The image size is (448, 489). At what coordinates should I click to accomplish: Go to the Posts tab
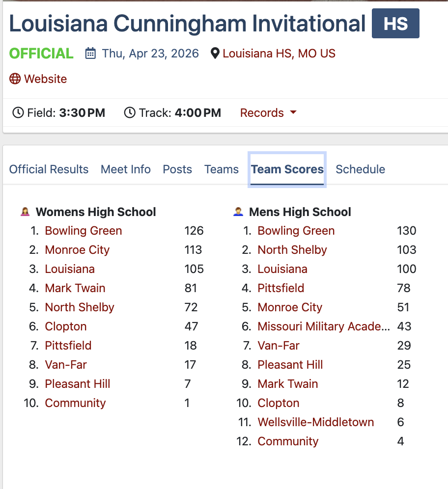tap(177, 169)
